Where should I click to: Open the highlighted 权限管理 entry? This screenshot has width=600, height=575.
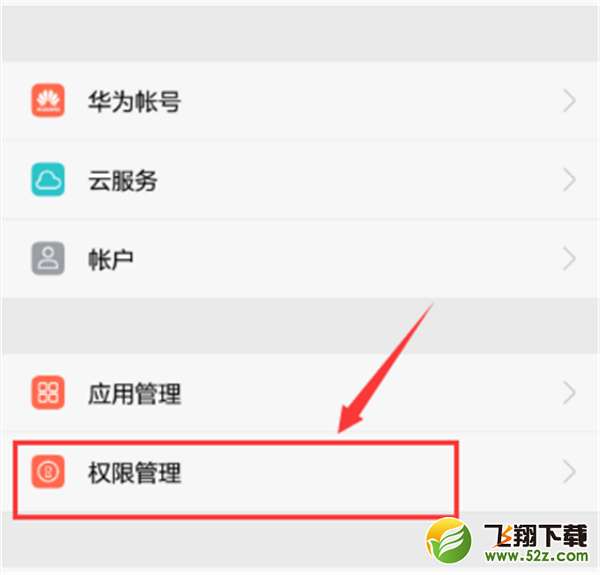[x=134, y=472]
